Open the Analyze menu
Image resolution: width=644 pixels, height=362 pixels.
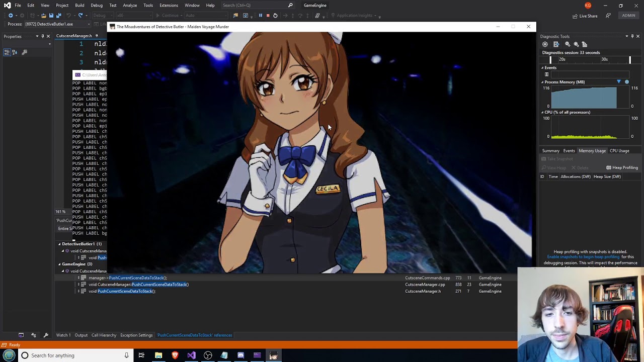(x=130, y=6)
